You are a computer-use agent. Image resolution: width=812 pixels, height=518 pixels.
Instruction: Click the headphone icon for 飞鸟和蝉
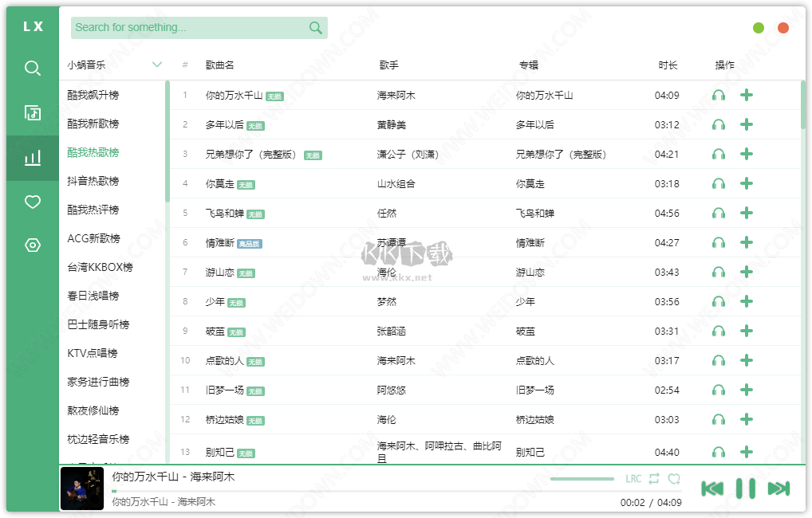click(x=719, y=213)
